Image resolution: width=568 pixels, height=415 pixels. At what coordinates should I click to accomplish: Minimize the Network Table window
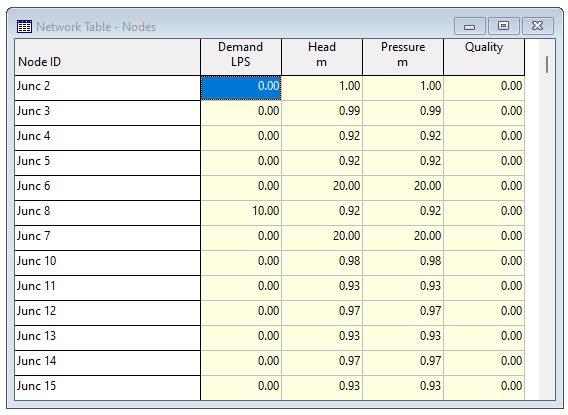coord(469,26)
